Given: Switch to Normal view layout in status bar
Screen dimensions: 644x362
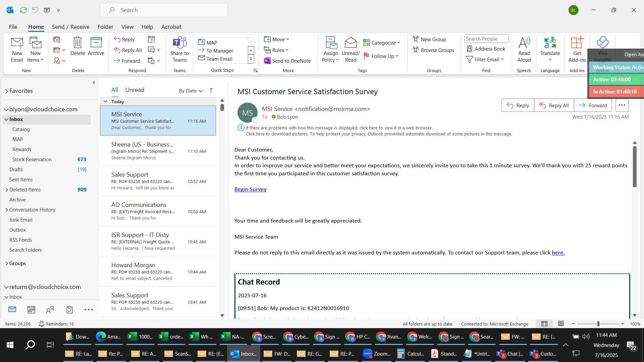Looking at the screenshot, I should coord(544,324).
